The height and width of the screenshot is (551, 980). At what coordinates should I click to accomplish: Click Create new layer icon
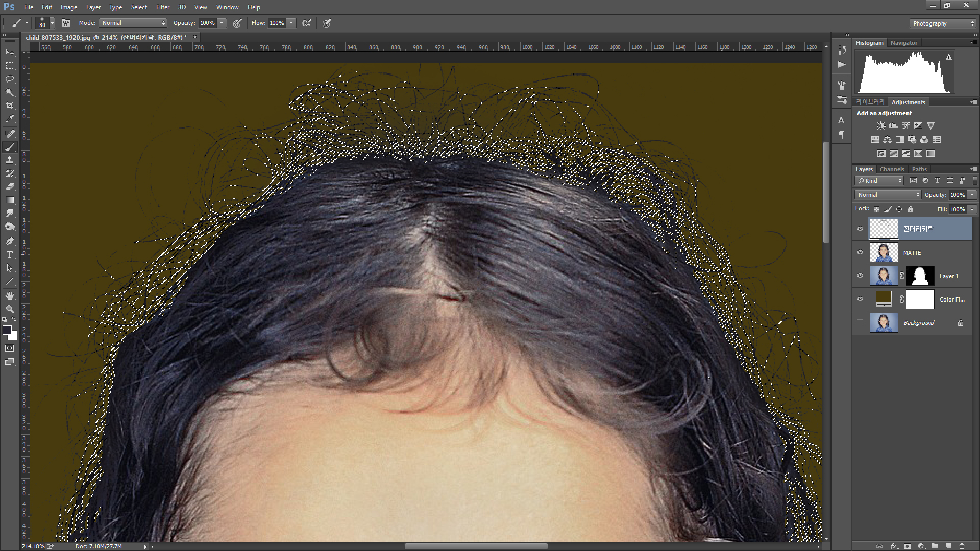coord(948,546)
